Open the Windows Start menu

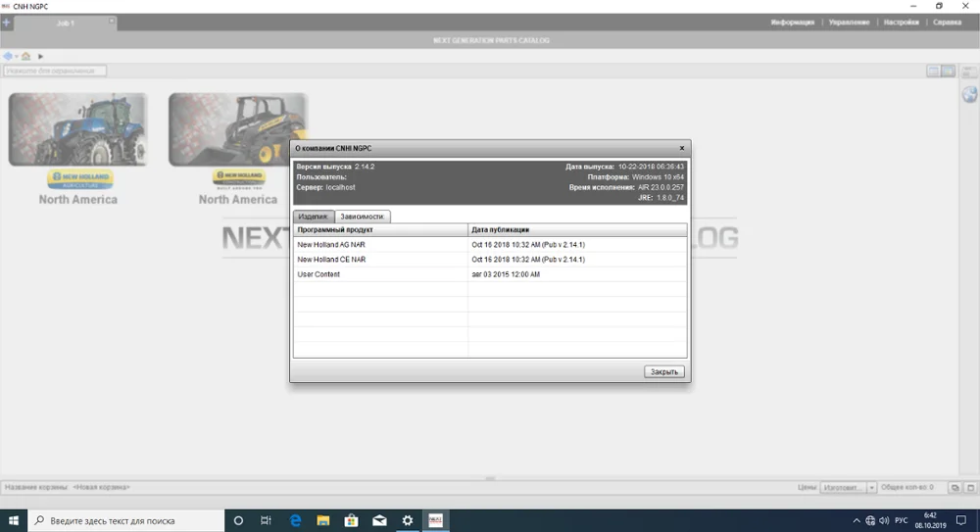(14, 520)
